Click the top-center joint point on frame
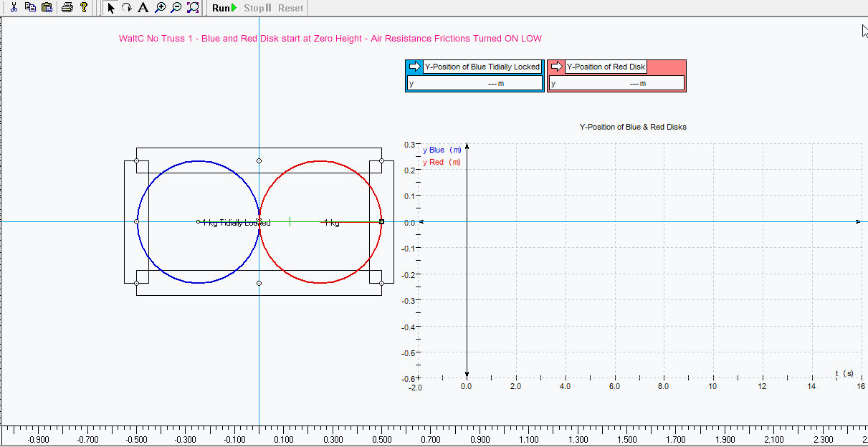 point(259,160)
